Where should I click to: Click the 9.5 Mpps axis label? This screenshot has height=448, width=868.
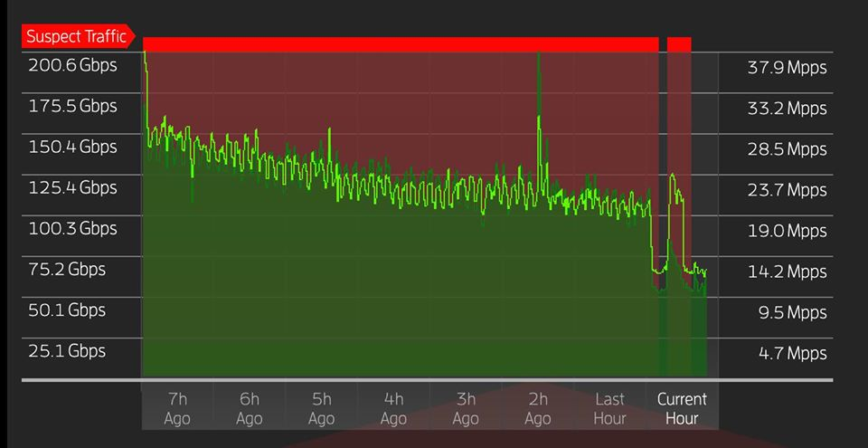(792, 313)
